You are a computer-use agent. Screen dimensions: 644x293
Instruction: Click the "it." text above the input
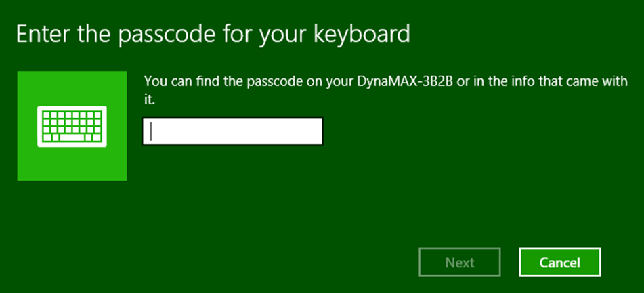coord(150,100)
